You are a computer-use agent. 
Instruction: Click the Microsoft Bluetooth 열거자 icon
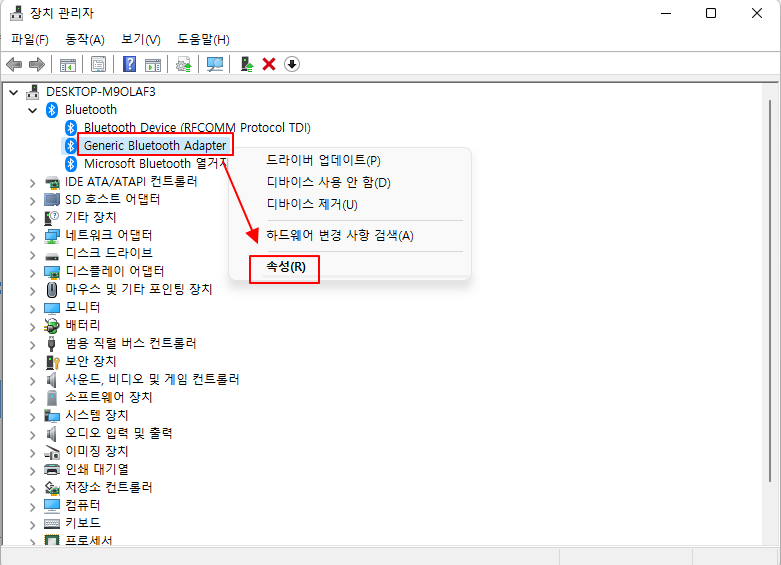[x=71, y=164]
